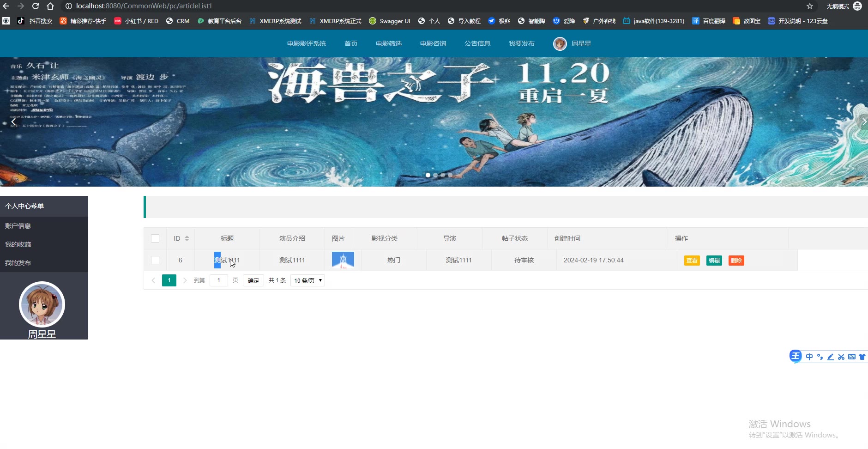Click the jump-to page number field

coord(219,280)
